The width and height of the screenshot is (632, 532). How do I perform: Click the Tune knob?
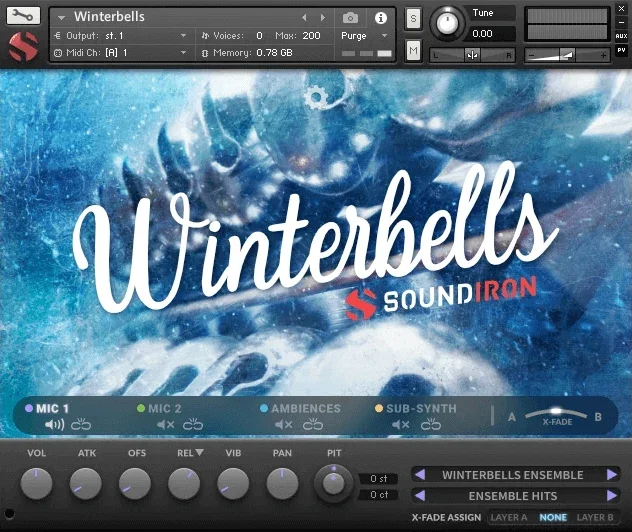(447, 23)
